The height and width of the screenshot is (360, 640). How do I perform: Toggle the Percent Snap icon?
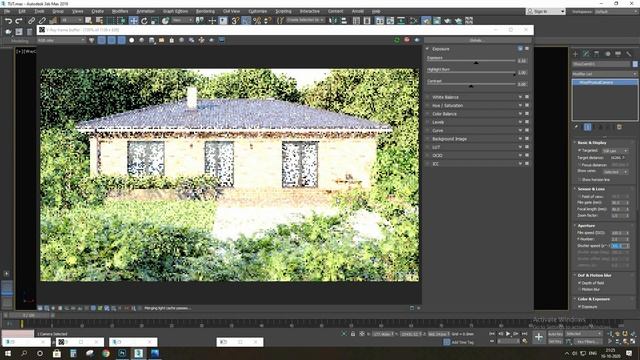[257, 20]
